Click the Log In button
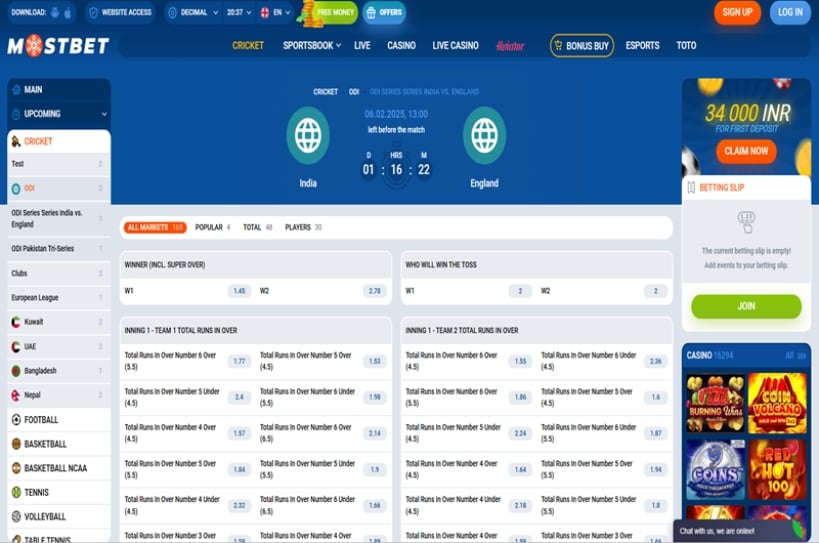 coord(790,12)
